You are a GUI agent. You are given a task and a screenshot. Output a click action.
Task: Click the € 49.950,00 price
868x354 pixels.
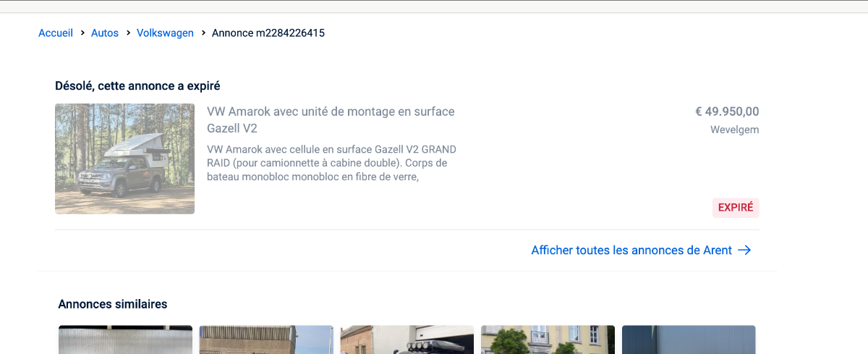coord(727,111)
